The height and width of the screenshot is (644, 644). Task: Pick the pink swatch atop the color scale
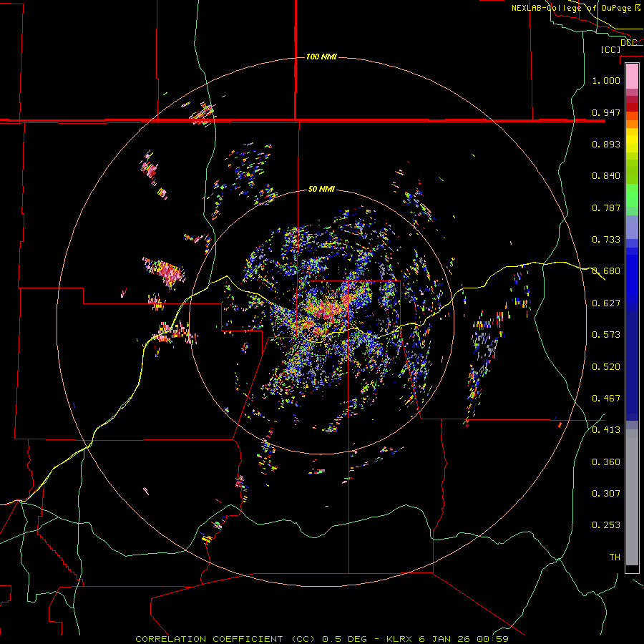point(632,77)
